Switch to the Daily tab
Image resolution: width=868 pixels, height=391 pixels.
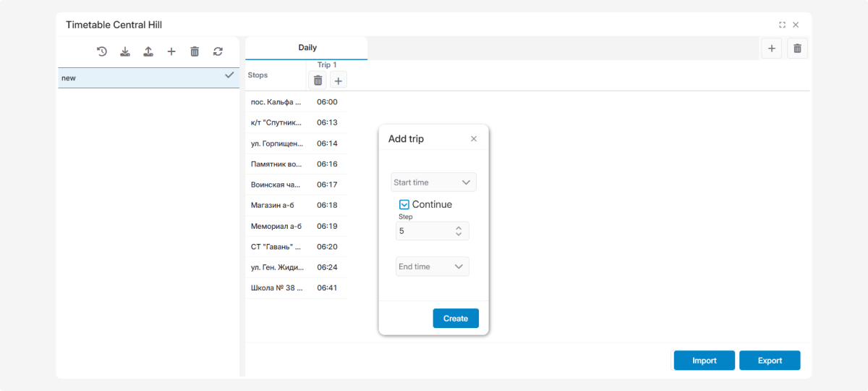pyautogui.click(x=307, y=48)
